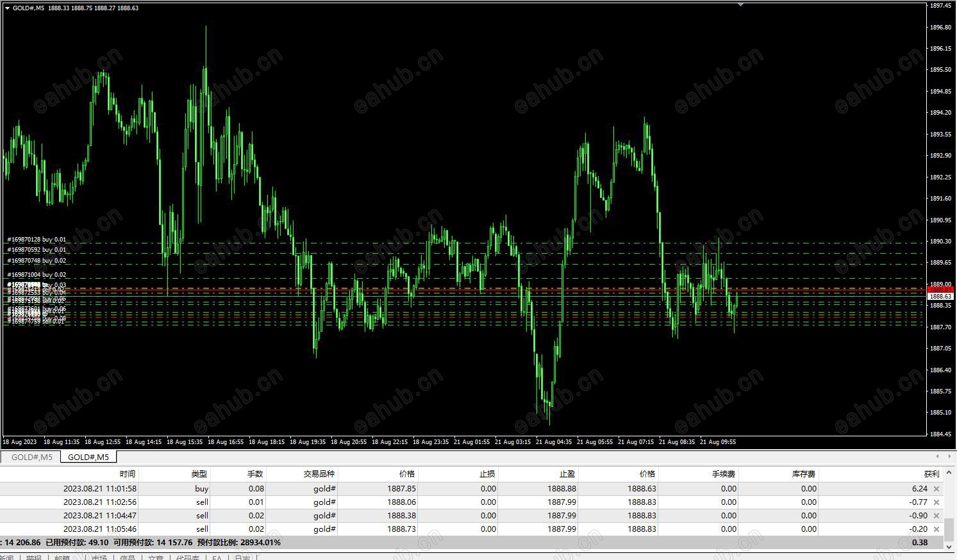Close the sell order showing -0.77 profit
The image size is (957, 560).
tap(936, 502)
